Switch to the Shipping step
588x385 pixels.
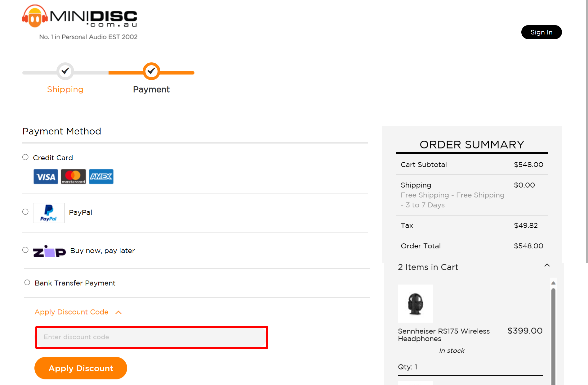(65, 89)
